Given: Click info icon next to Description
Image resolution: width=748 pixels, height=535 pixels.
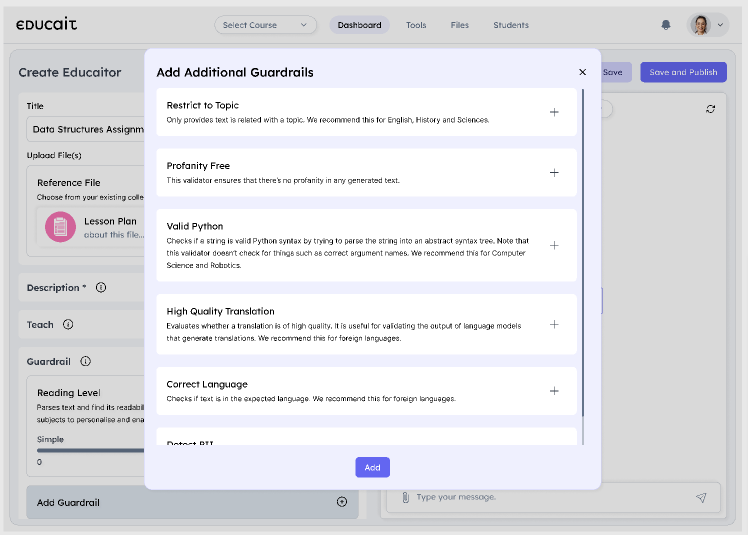Looking at the screenshot, I should coord(101,288).
